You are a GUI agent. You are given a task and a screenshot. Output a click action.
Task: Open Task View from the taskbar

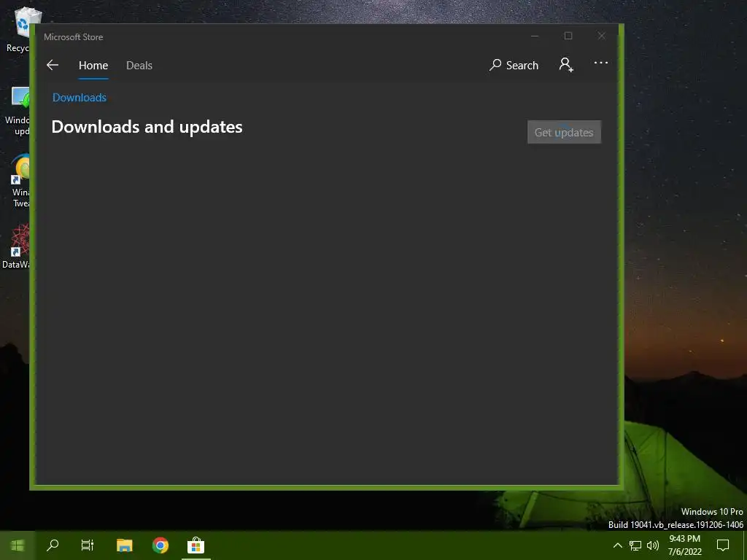click(x=88, y=545)
